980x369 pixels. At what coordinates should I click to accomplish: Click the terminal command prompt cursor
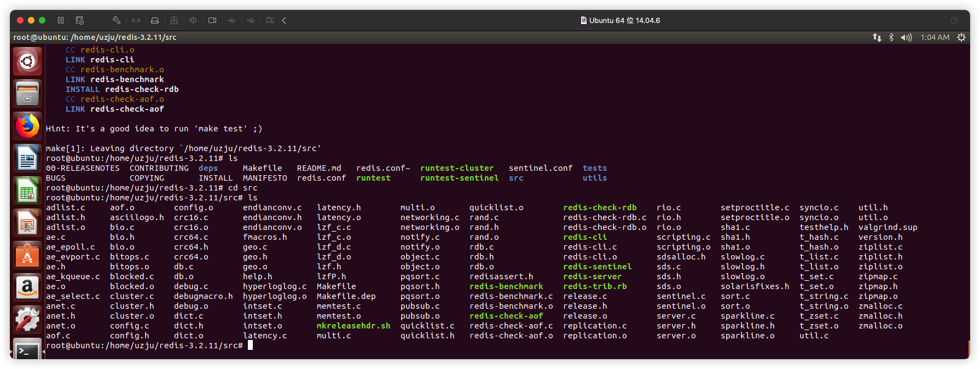pos(250,345)
